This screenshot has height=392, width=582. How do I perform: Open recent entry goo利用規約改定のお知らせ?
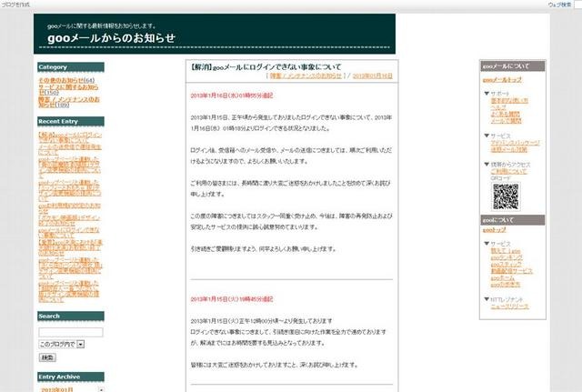pos(69,208)
